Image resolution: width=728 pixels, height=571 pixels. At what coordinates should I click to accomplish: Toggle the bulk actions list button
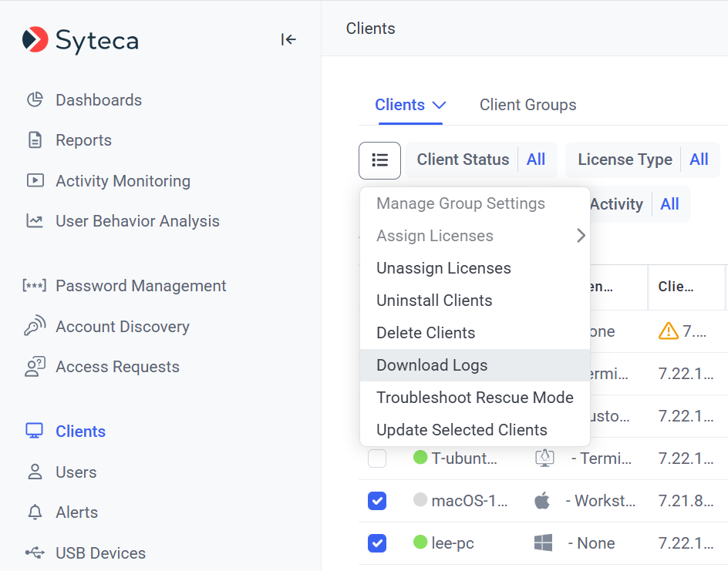point(379,160)
